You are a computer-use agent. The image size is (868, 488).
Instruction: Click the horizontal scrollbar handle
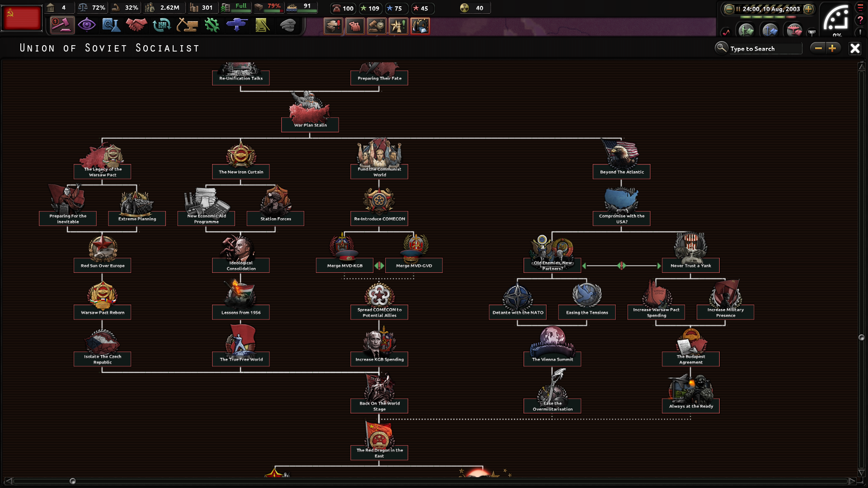pyautogui.click(x=72, y=481)
